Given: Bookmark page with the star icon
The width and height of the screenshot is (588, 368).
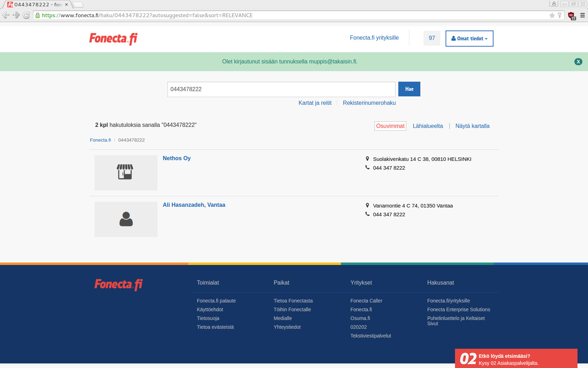Looking at the screenshot, I should pos(552,15).
